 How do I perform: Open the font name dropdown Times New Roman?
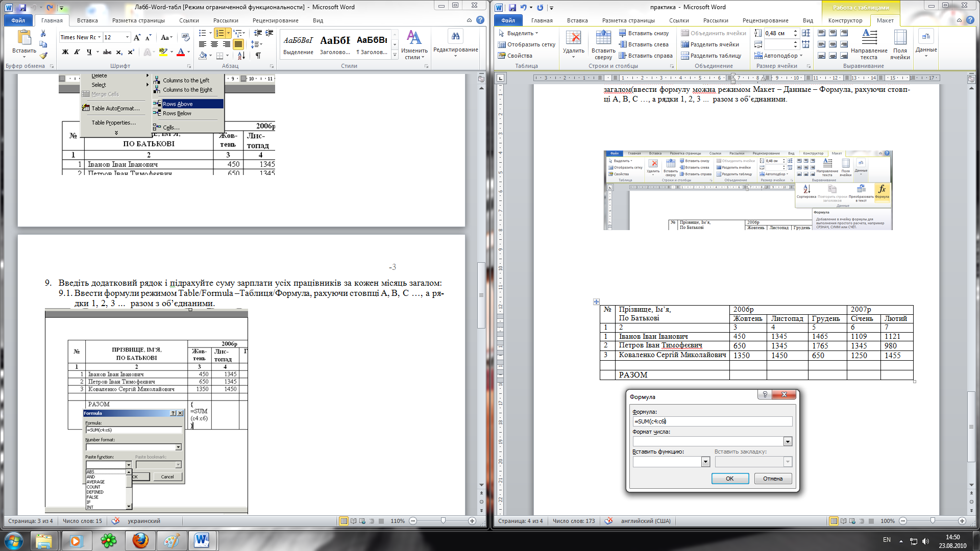pyautogui.click(x=100, y=37)
